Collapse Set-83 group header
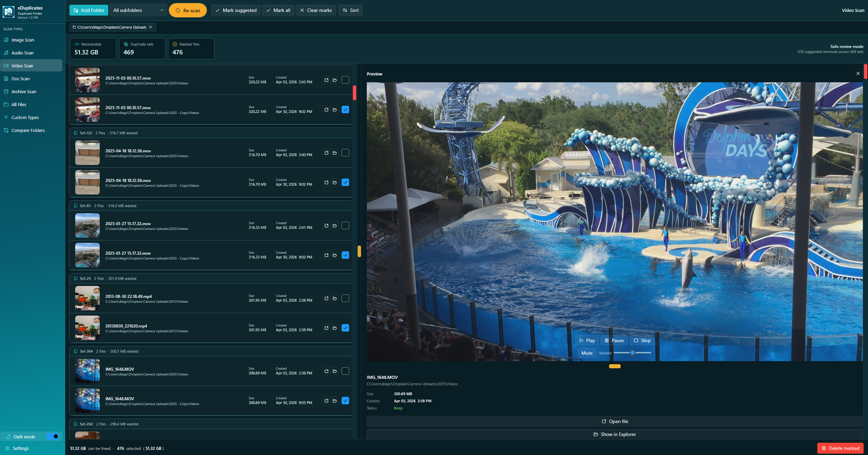The height and width of the screenshot is (455, 868). pos(210,206)
